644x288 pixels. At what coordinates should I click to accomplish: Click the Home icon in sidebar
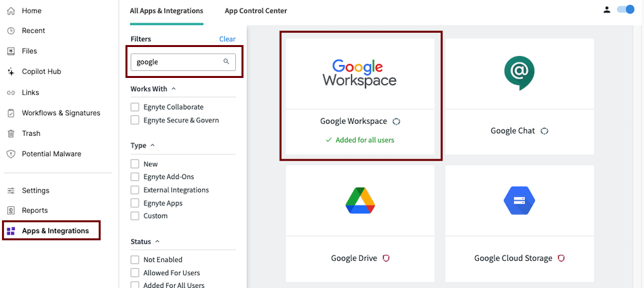pos(11,11)
